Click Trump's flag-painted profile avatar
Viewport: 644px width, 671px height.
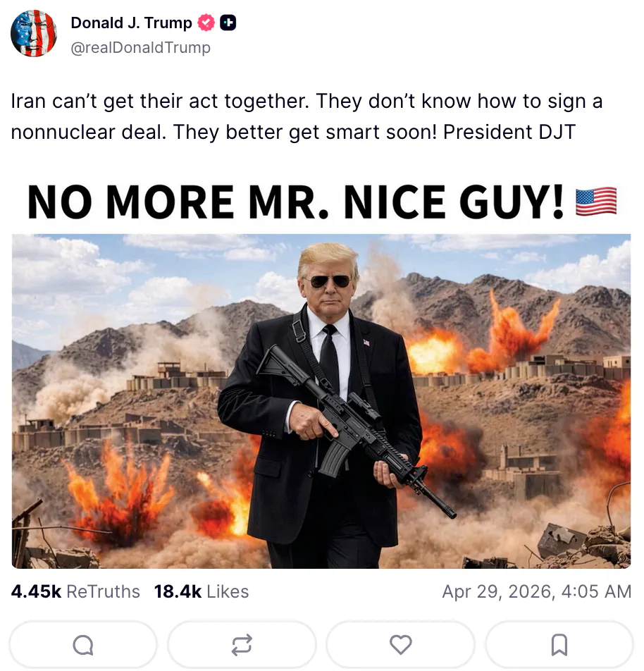click(33, 33)
